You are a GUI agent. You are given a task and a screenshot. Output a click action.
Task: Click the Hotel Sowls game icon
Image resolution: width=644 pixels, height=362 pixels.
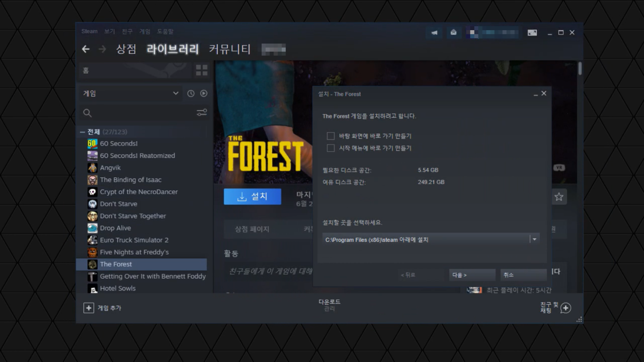coord(92,288)
